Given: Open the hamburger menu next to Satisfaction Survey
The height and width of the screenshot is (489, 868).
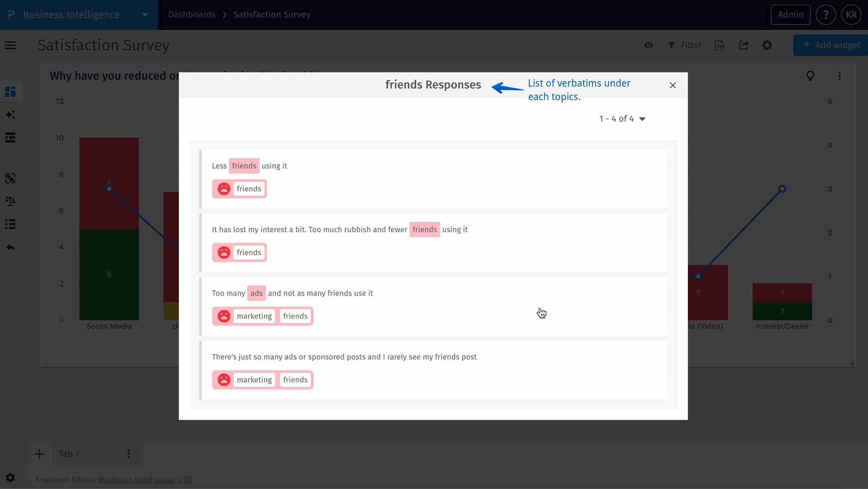Looking at the screenshot, I should pos(10,45).
